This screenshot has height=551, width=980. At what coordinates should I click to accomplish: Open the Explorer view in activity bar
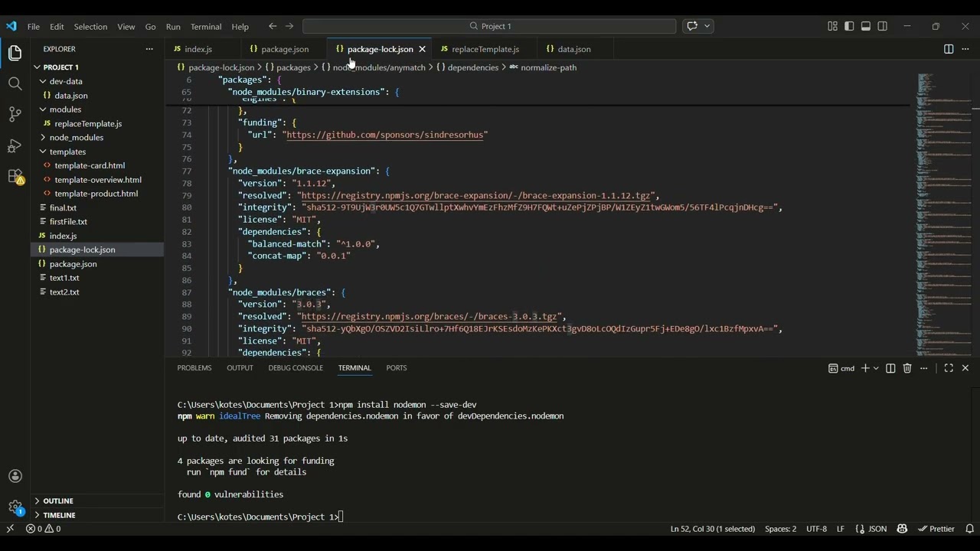pyautogui.click(x=15, y=53)
